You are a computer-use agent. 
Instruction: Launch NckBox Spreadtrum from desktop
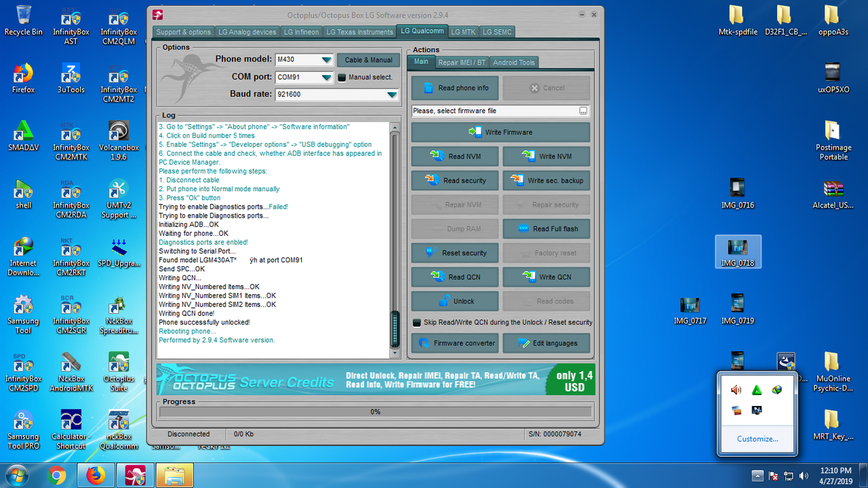click(119, 314)
